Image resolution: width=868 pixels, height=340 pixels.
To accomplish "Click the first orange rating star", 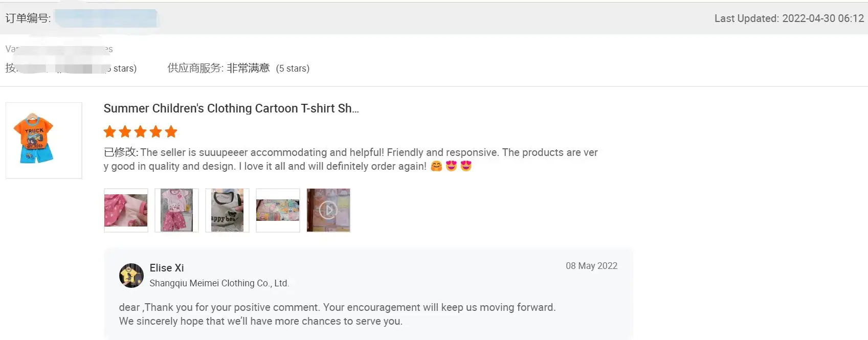I will [109, 132].
